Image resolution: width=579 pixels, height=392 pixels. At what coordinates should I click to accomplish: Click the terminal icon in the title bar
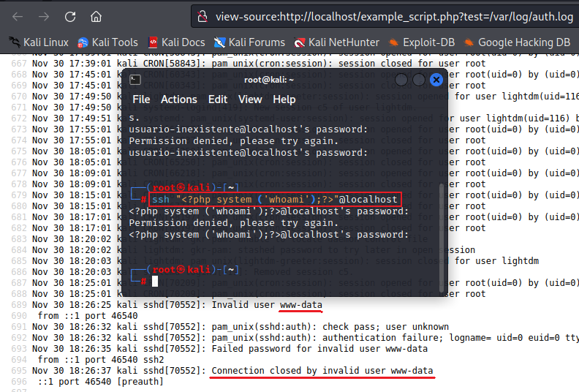pyautogui.click(x=135, y=80)
